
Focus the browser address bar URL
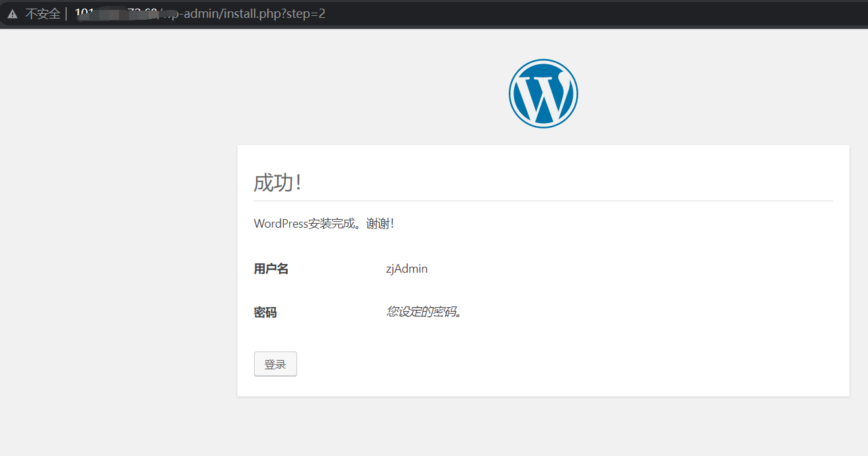[265, 14]
